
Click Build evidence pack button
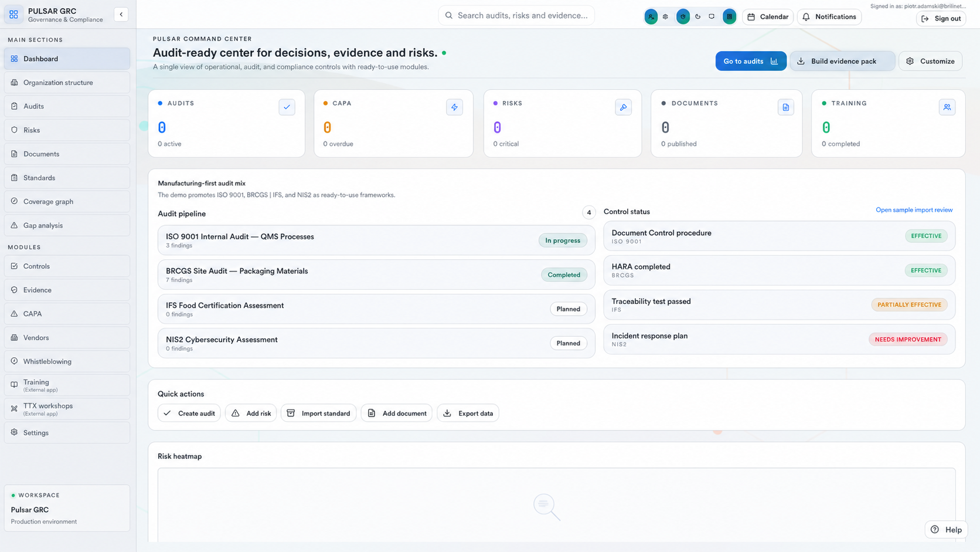[842, 61]
